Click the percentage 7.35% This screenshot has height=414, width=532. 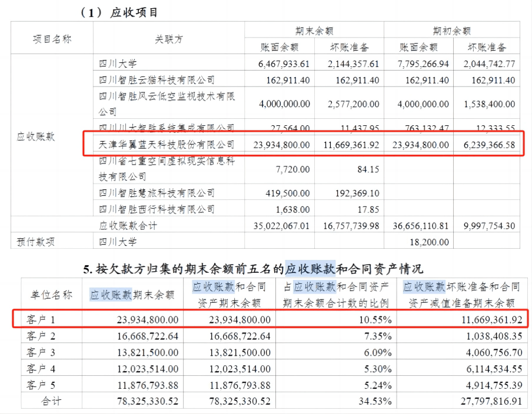click(x=378, y=336)
